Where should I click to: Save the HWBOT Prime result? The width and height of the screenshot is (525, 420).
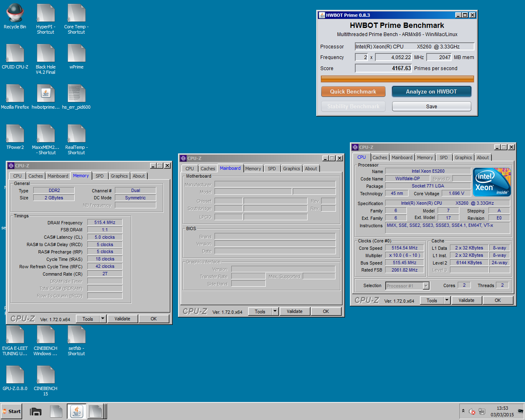(x=431, y=106)
